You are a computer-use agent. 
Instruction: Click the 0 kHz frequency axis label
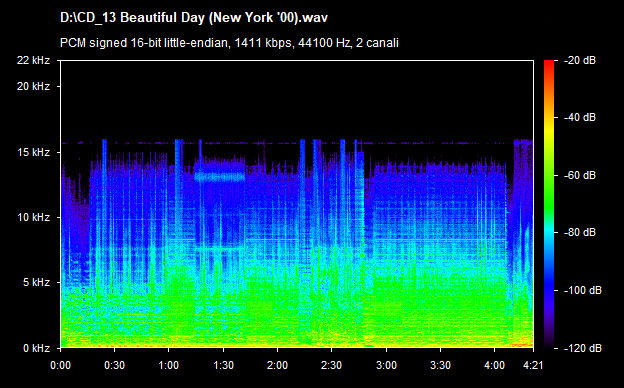pyautogui.click(x=36, y=348)
